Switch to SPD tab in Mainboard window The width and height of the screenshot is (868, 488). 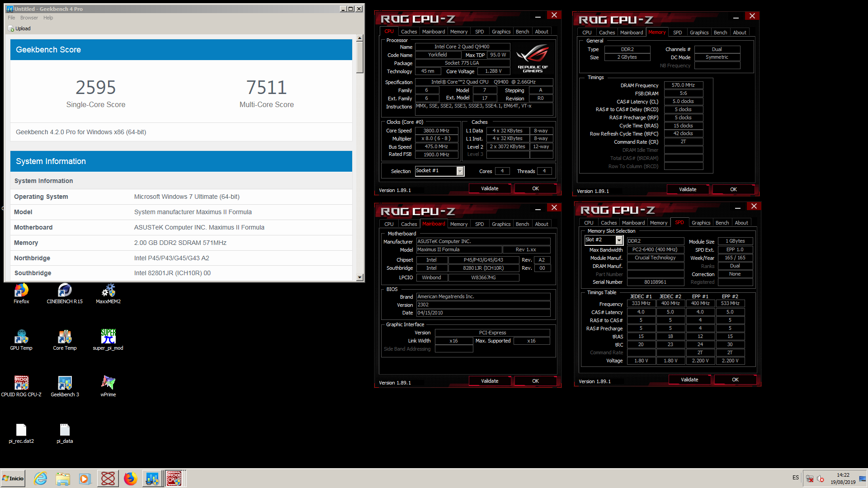coord(479,224)
